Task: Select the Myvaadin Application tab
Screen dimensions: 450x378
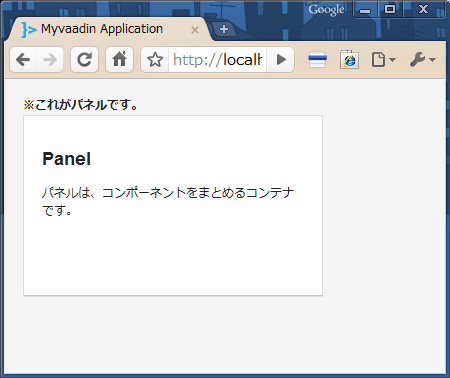Action: point(110,29)
